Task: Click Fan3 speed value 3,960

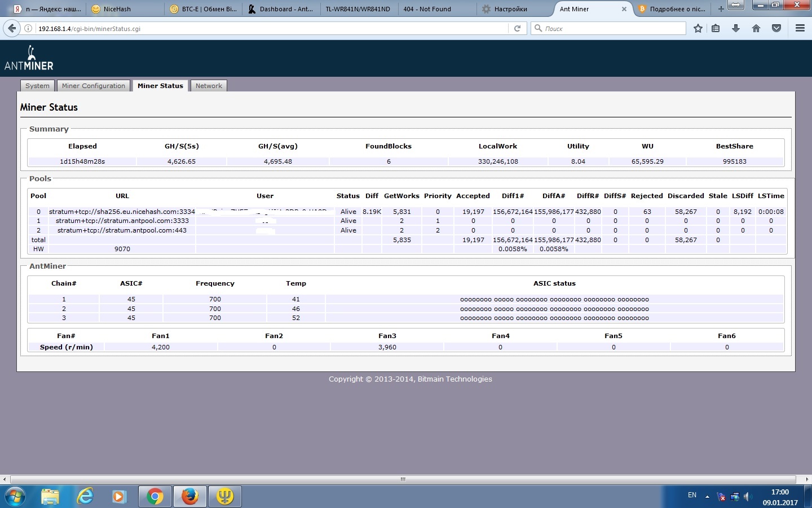Action: (x=387, y=347)
